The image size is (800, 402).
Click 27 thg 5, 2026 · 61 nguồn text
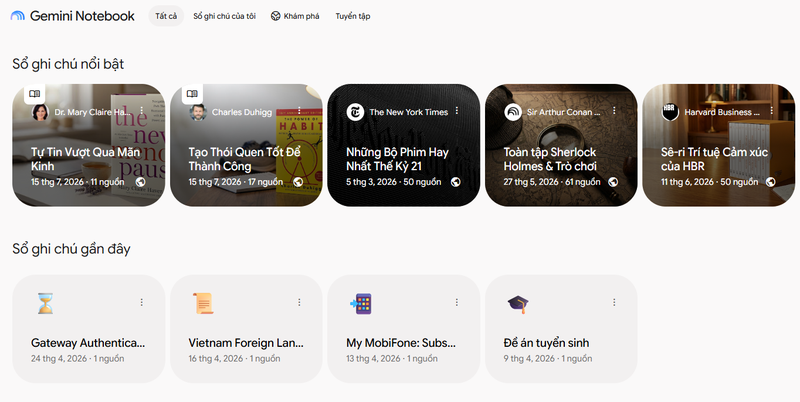point(552,182)
